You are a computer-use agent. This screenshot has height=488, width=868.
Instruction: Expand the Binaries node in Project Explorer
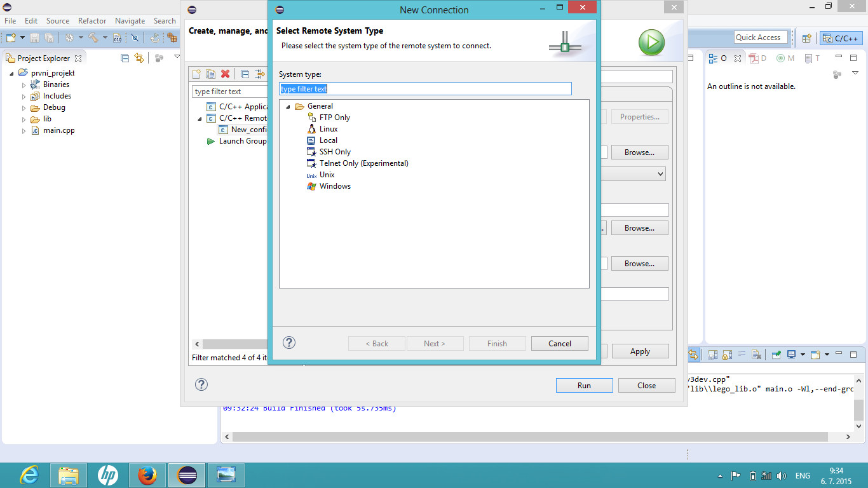click(x=24, y=85)
